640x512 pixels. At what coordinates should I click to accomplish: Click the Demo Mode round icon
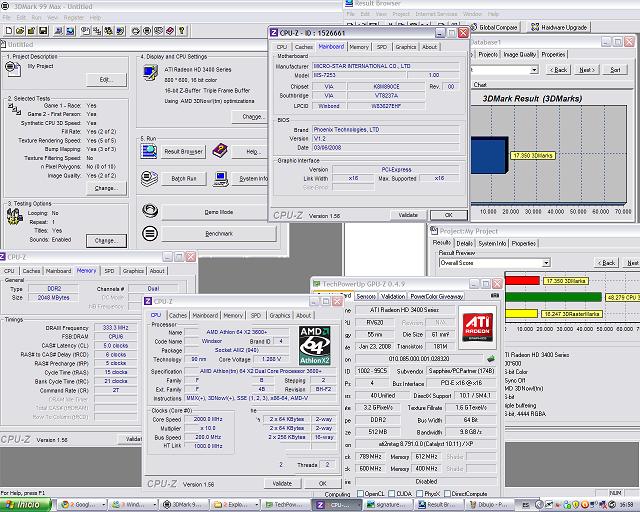pyautogui.click(x=150, y=211)
